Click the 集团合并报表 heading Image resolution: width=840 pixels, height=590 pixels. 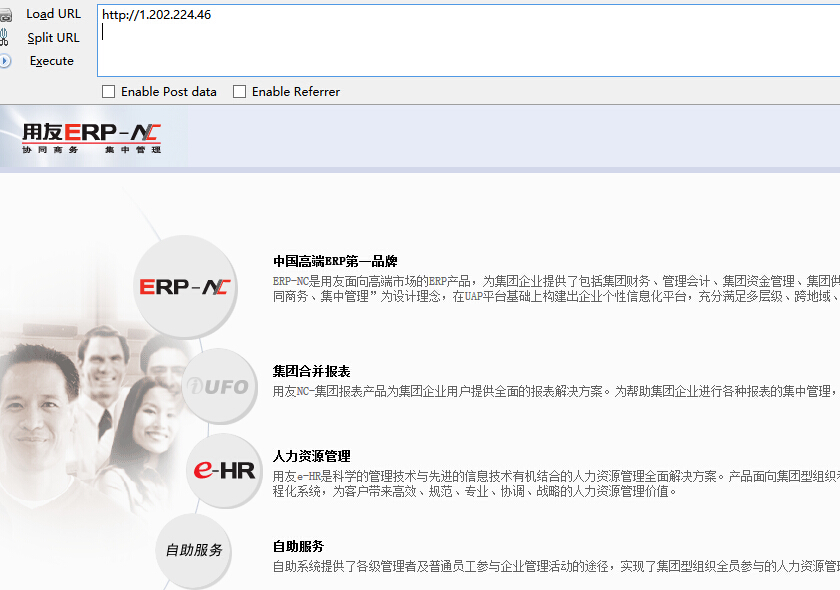click(311, 371)
